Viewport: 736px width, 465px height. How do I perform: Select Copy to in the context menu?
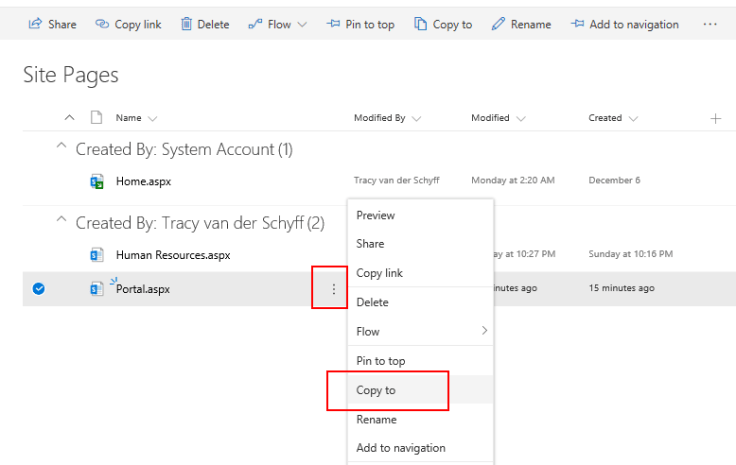click(376, 390)
